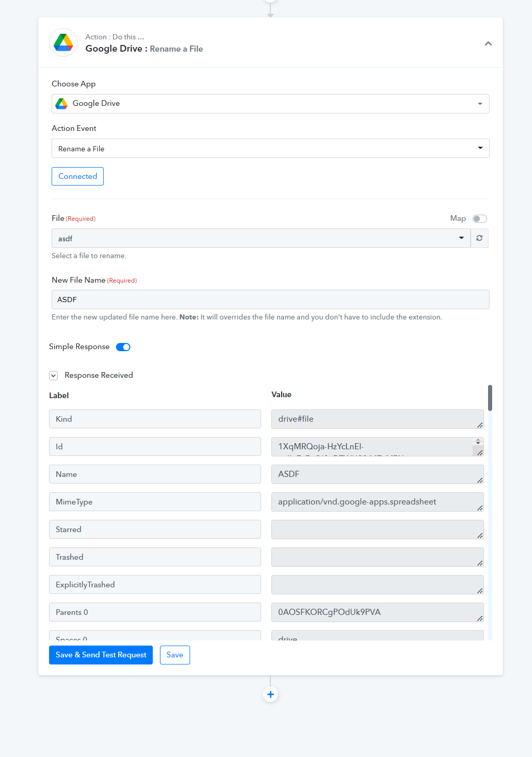This screenshot has width=532, height=757.
Task: Click the resize handle of MimeType value
Action: 480,508
